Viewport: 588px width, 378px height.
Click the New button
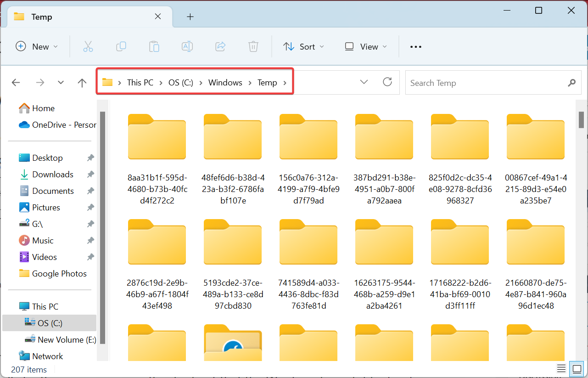pos(37,46)
